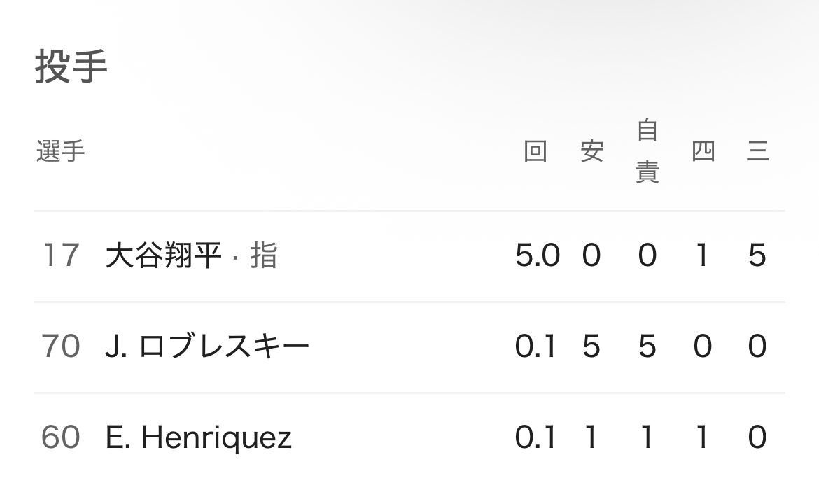The image size is (819, 504).
Task: Open E. Henriquez player link
Action: (x=198, y=437)
